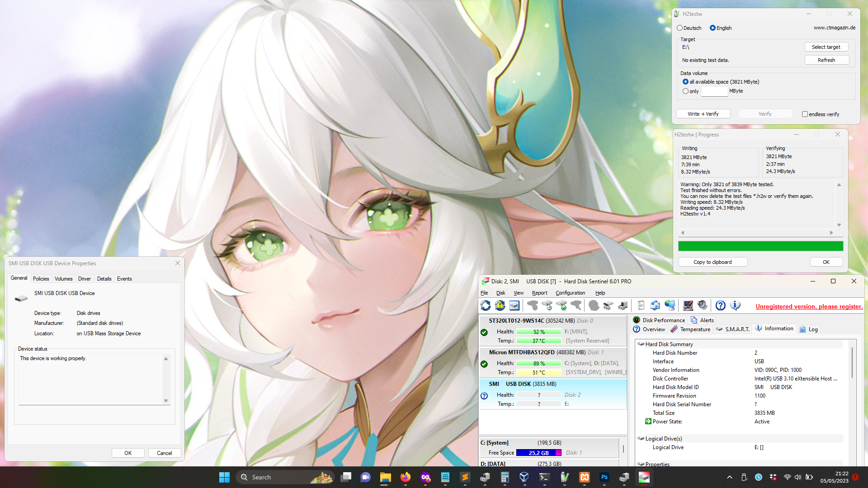The height and width of the screenshot is (488, 868).
Task: Open Photoshop from the taskbar
Action: pos(604,477)
